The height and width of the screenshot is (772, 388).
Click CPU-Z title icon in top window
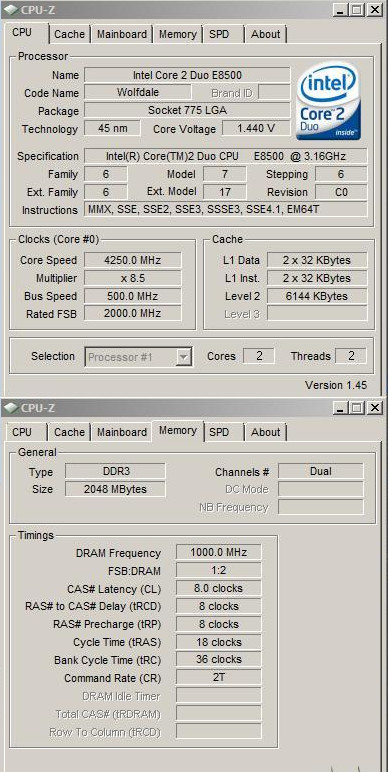tap(10, 9)
